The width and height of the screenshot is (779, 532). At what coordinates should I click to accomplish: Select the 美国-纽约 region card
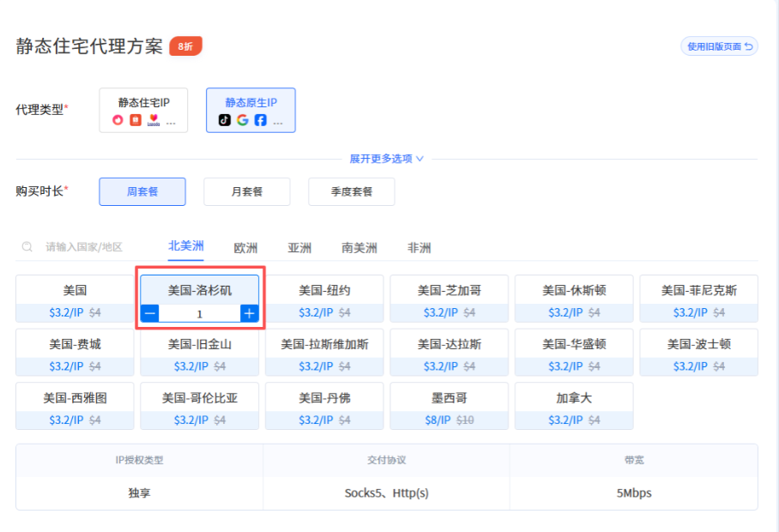point(324,299)
